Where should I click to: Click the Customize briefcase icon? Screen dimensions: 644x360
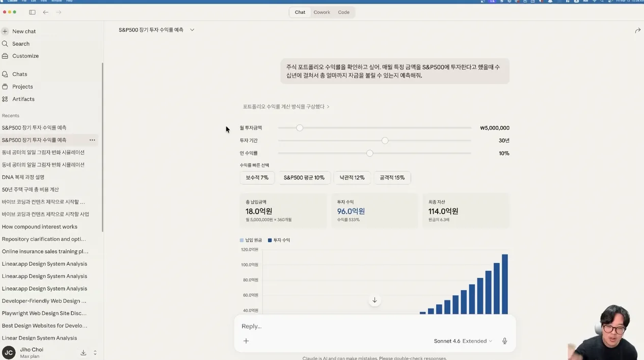pyautogui.click(x=5, y=56)
